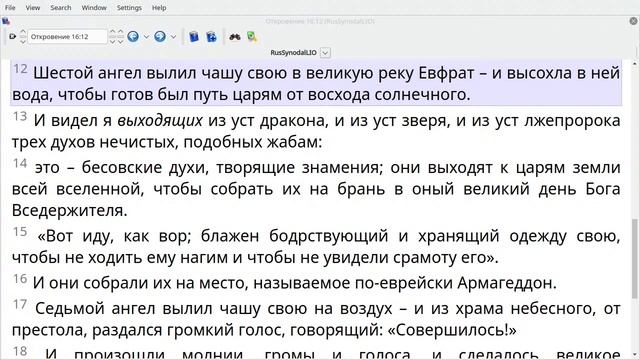Open the Settings menu
This screenshot has width=640, height=360.
tap(129, 7)
